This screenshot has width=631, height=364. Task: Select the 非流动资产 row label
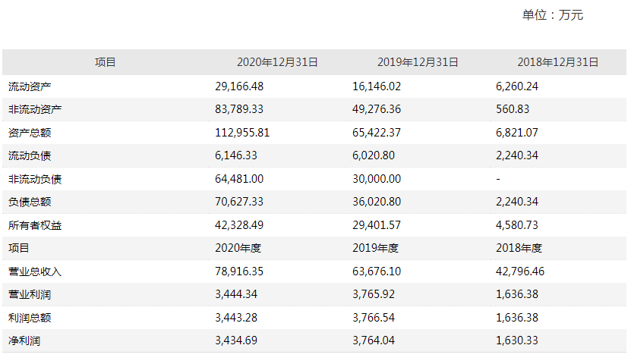pyautogui.click(x=35, y=109)
